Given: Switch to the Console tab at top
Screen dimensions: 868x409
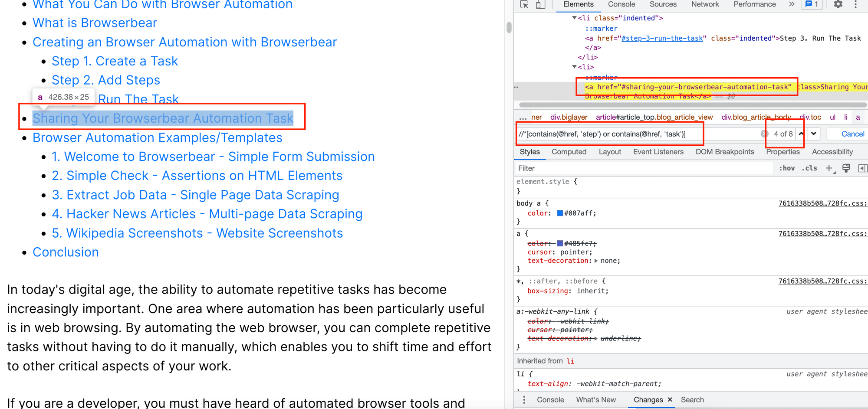Looking at the screenshot, I should click(621, 4).
